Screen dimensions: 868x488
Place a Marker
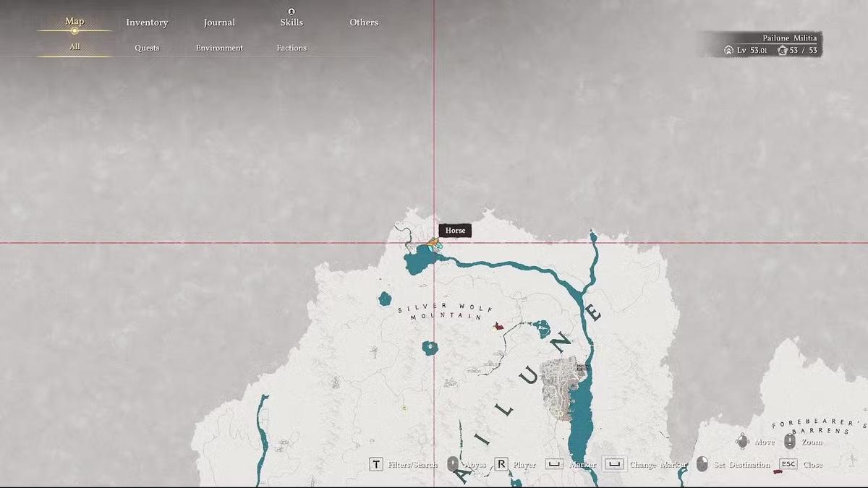(x=582, y=465)
